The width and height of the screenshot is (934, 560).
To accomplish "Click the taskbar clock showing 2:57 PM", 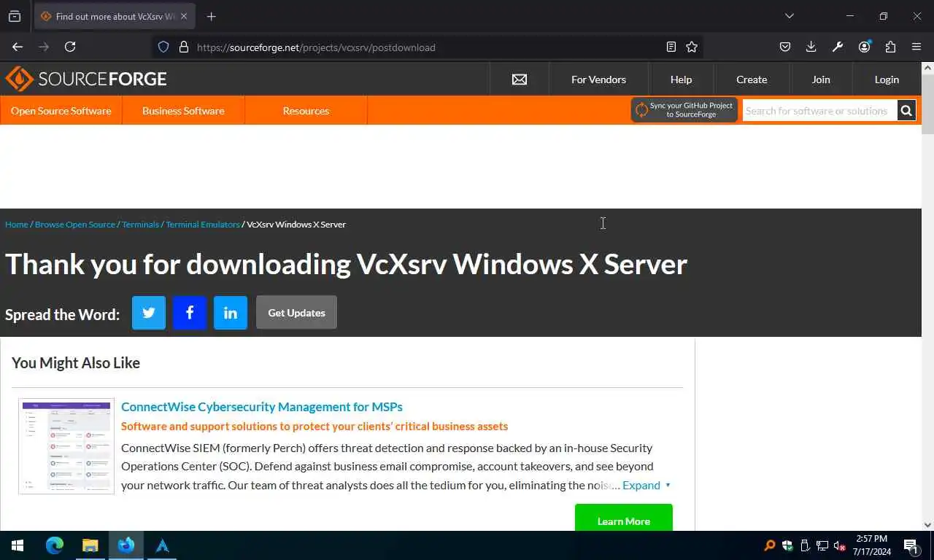I will [872, 545].
